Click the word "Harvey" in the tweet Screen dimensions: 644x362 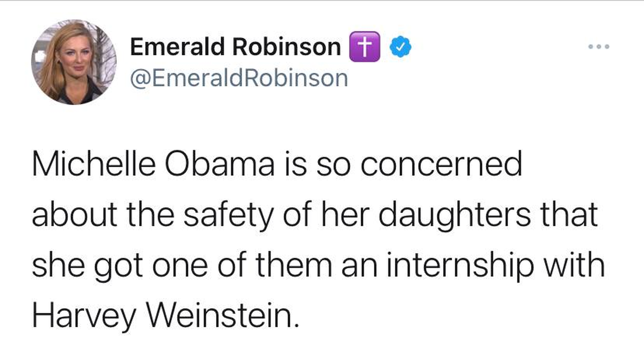click(x=84, y=316)
